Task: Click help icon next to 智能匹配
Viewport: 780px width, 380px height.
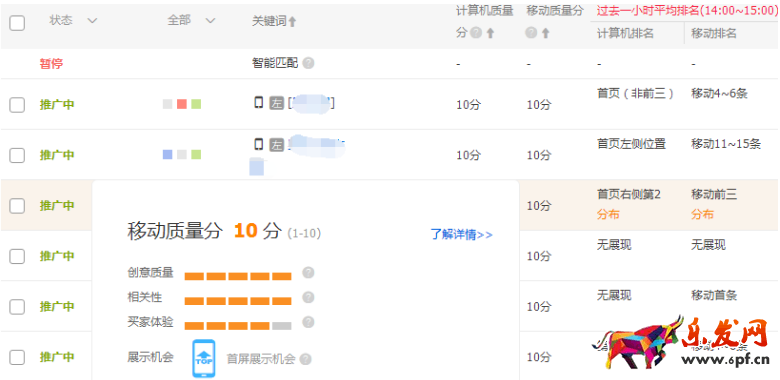Action: 308,64
